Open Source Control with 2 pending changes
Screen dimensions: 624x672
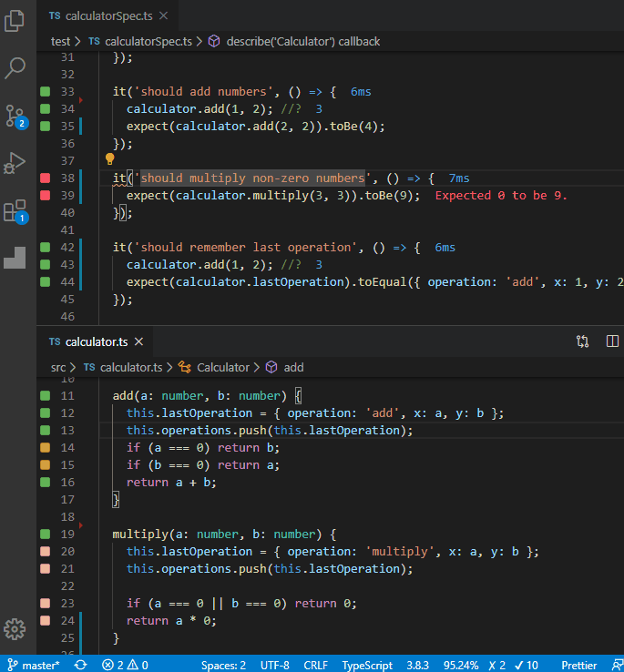[x=15, y=116]
